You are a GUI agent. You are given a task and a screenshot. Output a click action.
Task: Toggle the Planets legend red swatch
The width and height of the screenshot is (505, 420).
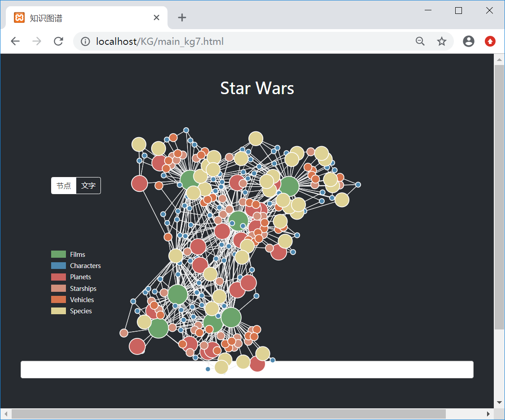(x=58, y=277)
